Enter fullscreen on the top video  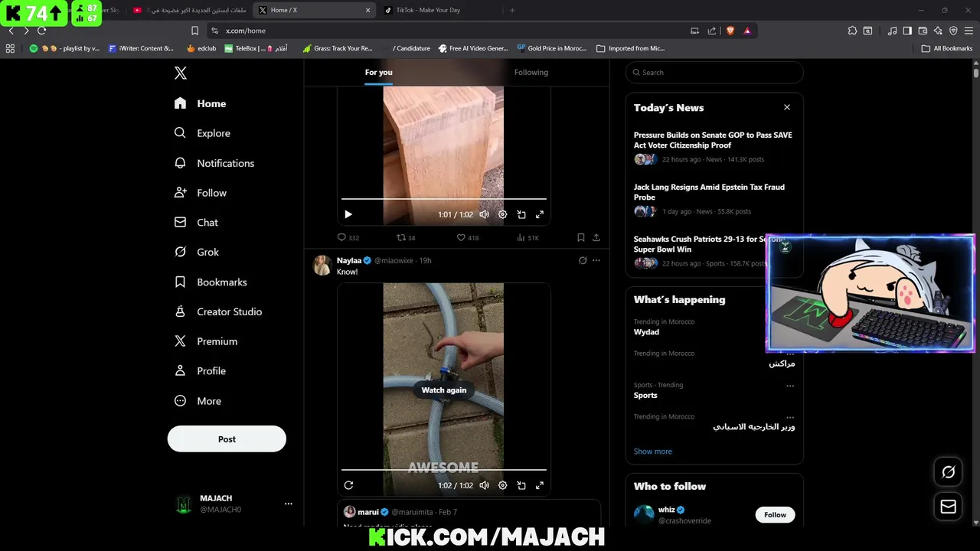click(540, 214)
